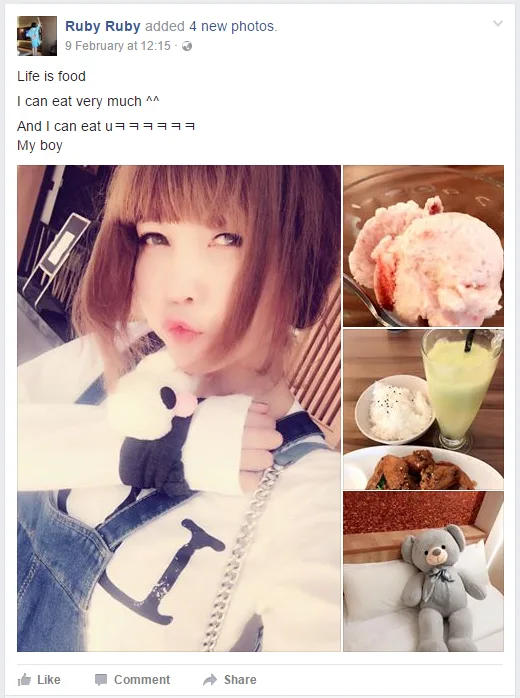Open the post options chevron menu

tap(498, 23)
